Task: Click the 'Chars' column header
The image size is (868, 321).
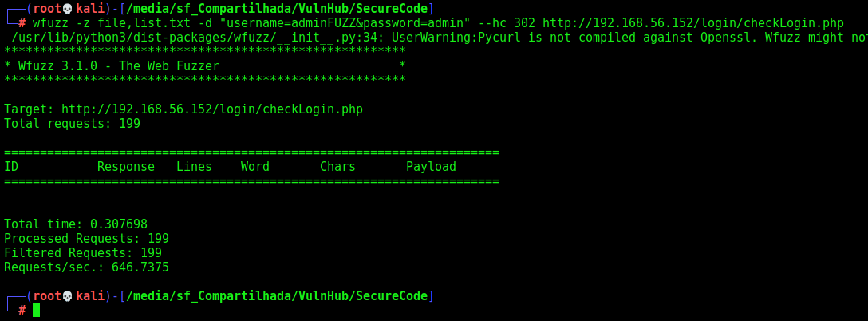Action: 337,167
